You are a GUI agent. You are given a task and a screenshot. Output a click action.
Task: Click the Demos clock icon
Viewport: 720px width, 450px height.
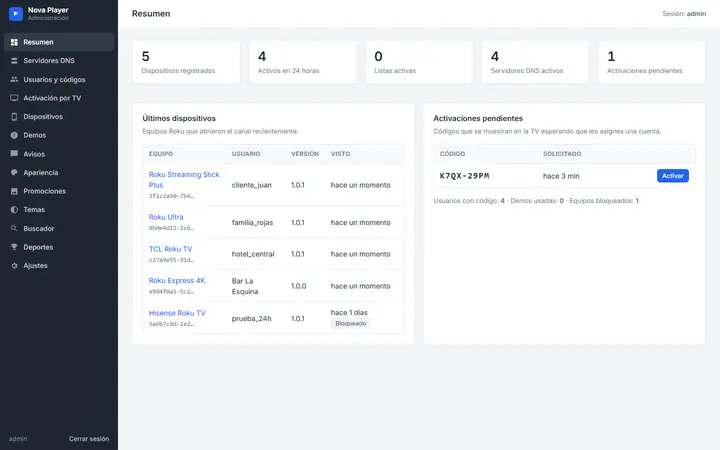pos(14,135)
